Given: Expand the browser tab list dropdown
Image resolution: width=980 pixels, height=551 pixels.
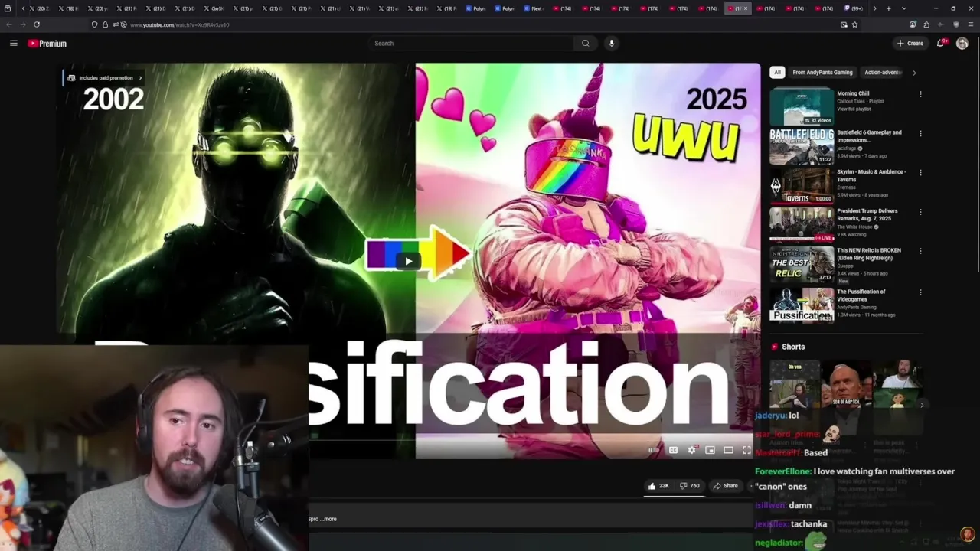Looking at the screenshot, I should pos(904,8).
